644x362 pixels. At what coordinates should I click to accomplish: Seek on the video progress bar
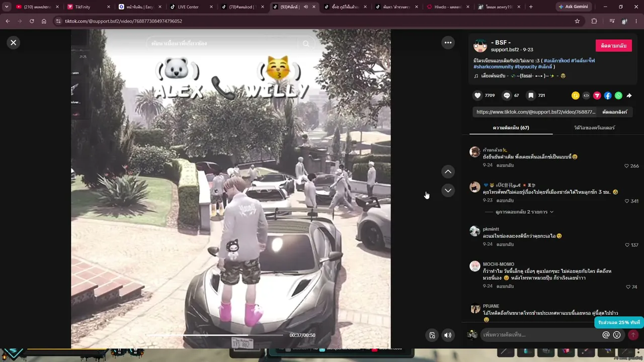pos(214,335)
